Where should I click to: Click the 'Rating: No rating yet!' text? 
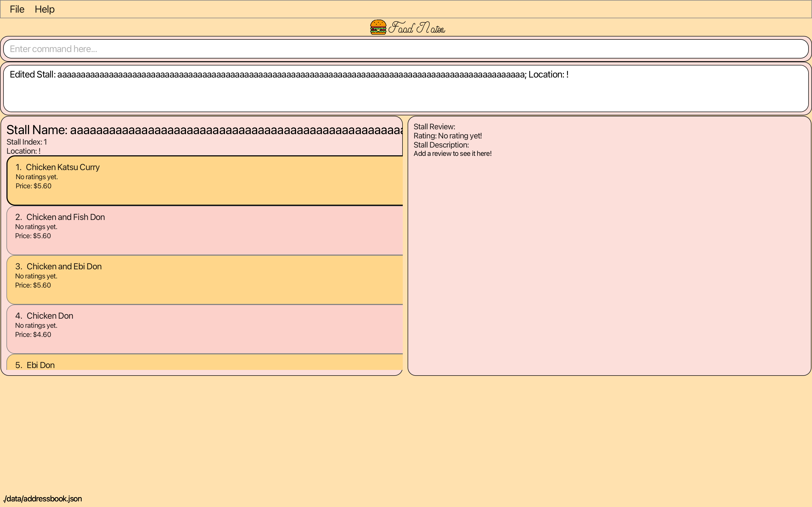pyautogui.click(x=447, y=136)
